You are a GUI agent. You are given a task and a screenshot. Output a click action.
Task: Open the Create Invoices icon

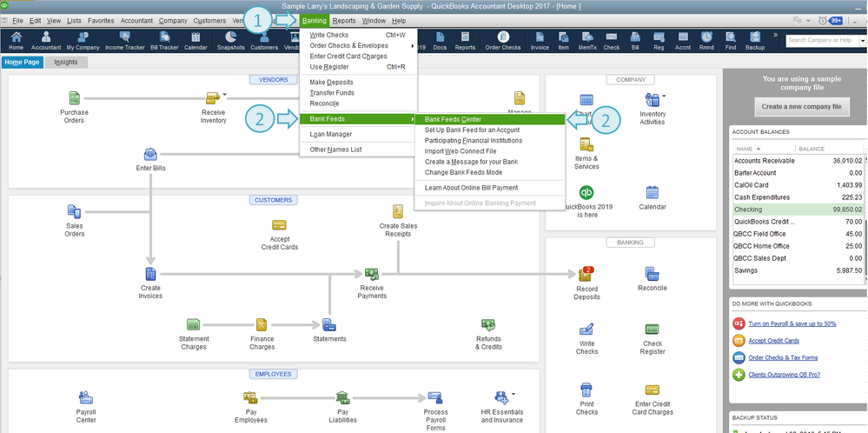[150, 274]
